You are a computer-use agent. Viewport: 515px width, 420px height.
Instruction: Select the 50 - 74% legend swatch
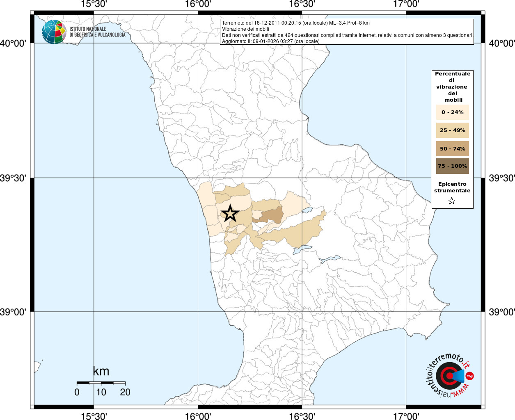(452, 148)
